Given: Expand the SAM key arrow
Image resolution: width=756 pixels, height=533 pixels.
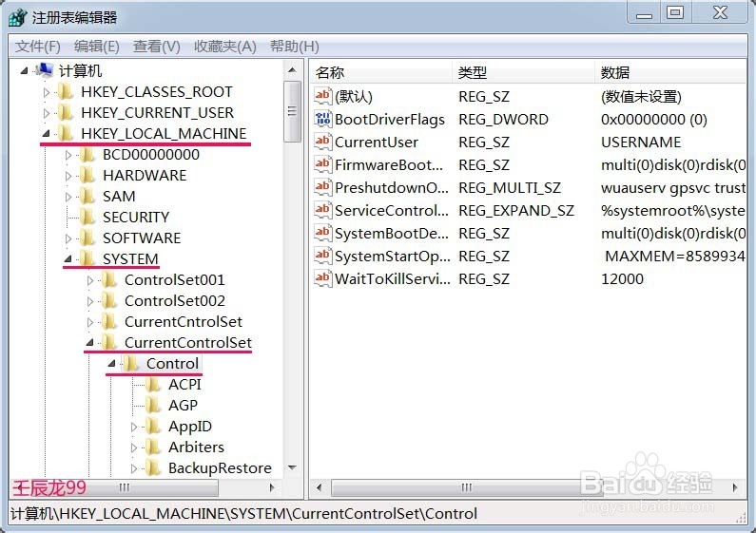Looking at the screenshot, I should click(68, 197).
